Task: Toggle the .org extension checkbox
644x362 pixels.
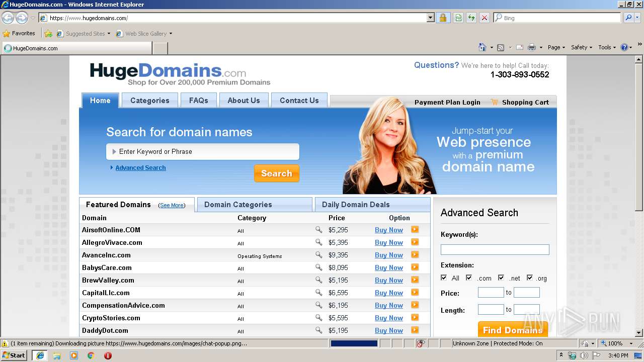Action: pos(530,278)
